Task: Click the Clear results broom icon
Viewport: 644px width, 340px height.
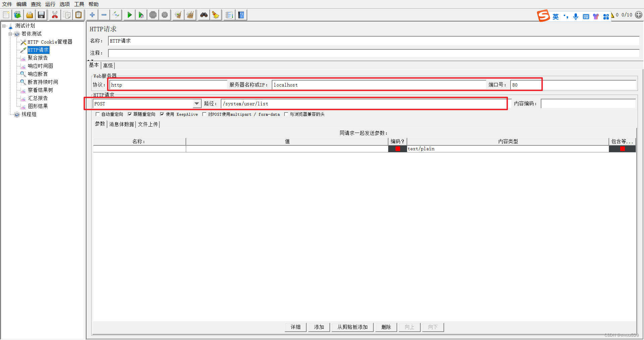Action: tap(178, 15)
